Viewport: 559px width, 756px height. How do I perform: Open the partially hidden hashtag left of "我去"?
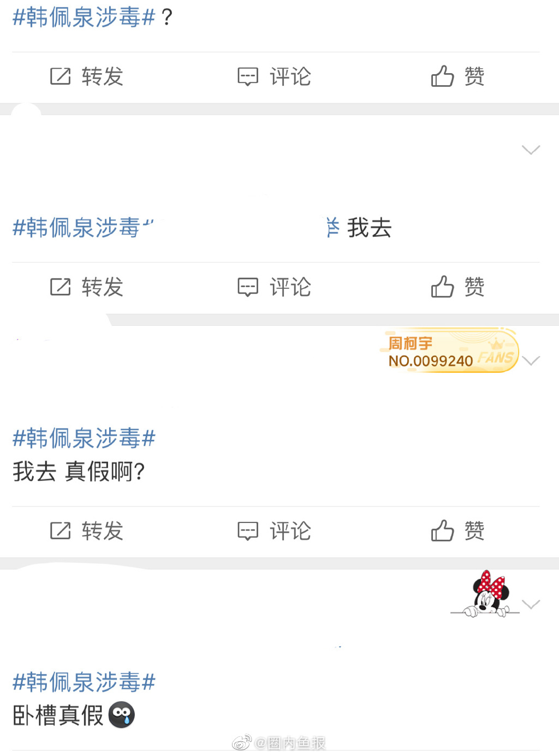coord(83,228)
